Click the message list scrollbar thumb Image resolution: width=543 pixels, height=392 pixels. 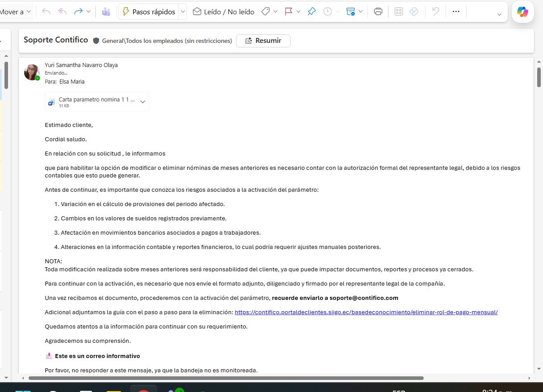pyautogui.click(x=6, y=75)
